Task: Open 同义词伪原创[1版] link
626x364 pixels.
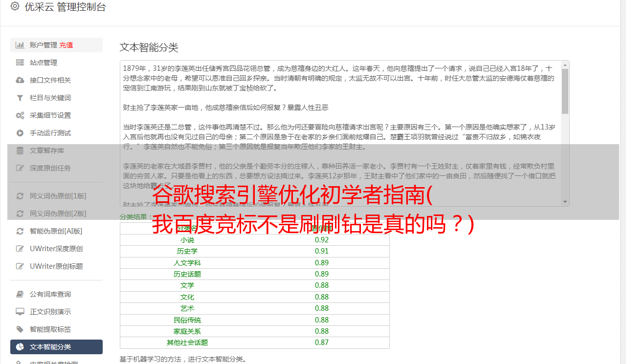Action: 56,196
